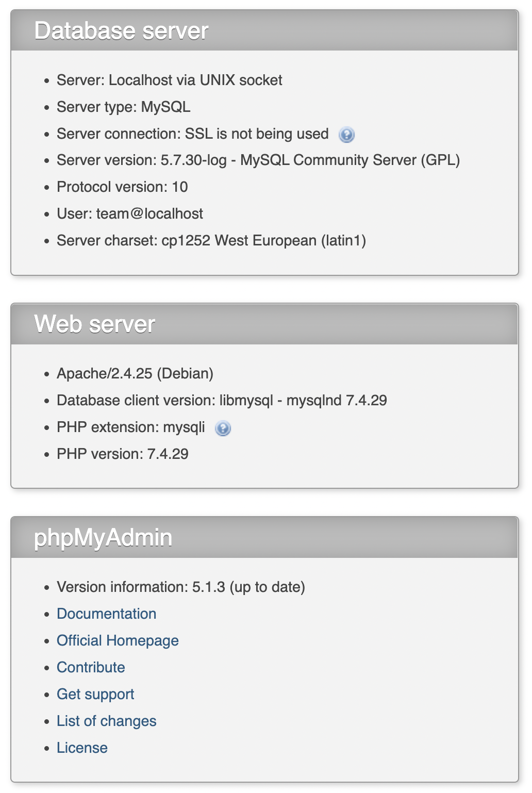This screenshot has height=793, width=532.
Task: Open the List of changes
Action: tap(107, 721)
